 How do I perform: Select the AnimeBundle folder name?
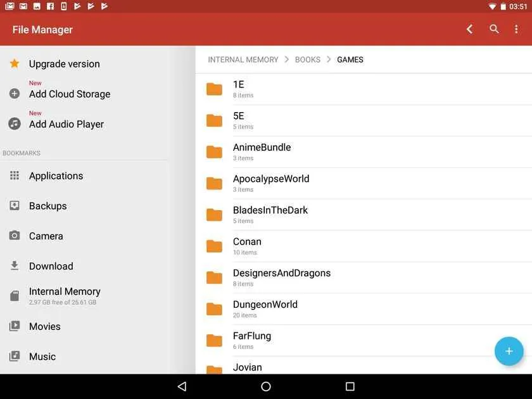[262, 147]
